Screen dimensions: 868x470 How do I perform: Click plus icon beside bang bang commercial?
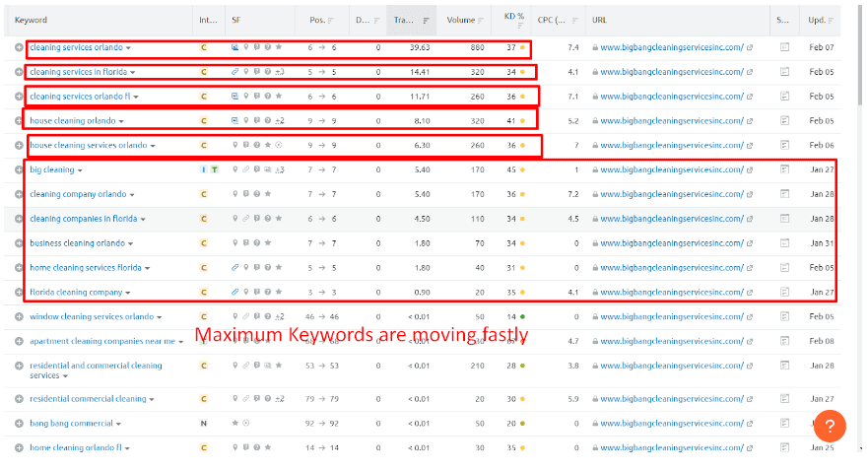point(19,423)
